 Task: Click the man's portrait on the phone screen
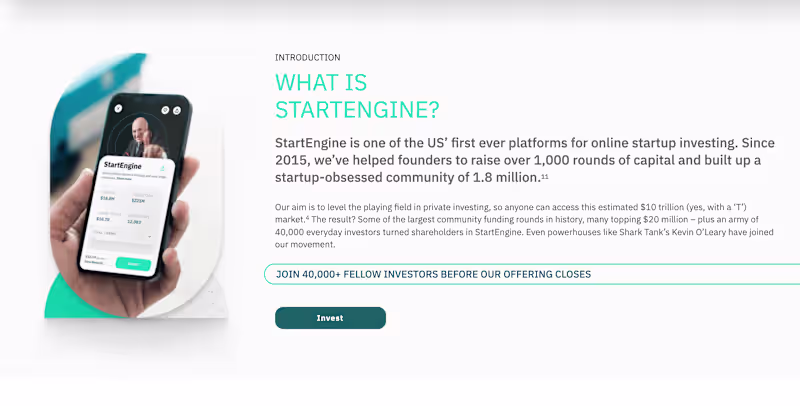point(140,132)
